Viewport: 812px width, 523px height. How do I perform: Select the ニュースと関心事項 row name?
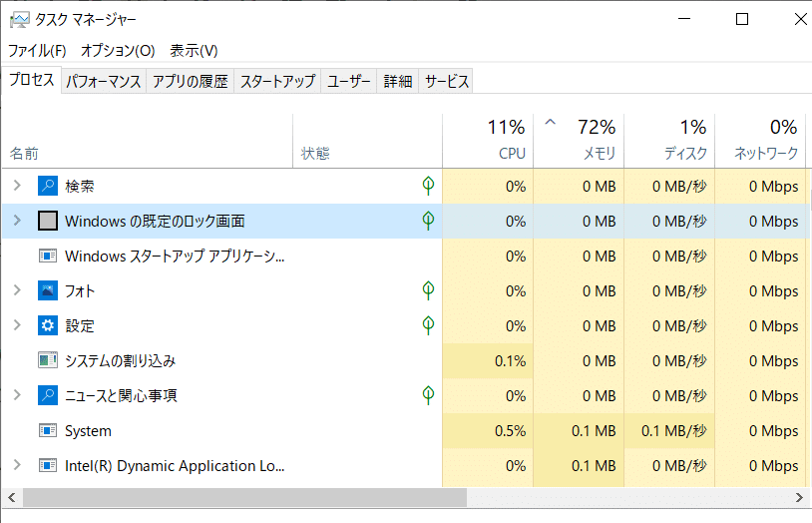click(121, 395)
